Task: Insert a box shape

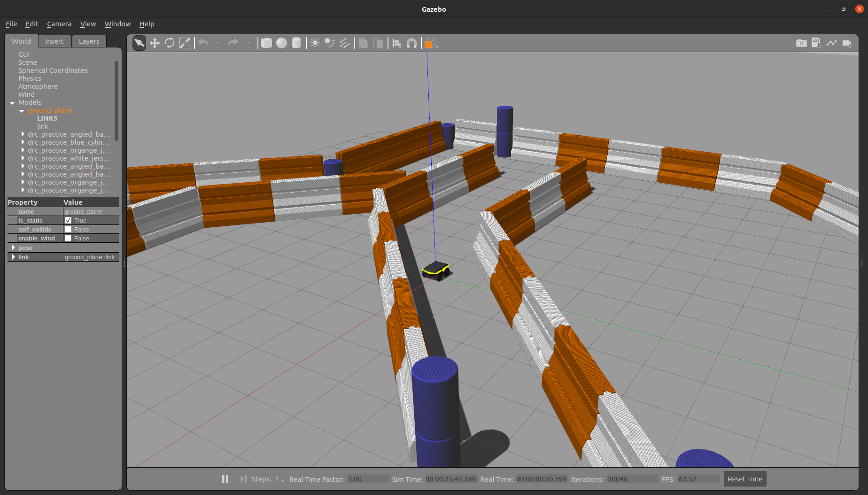Action: point(266,43)
